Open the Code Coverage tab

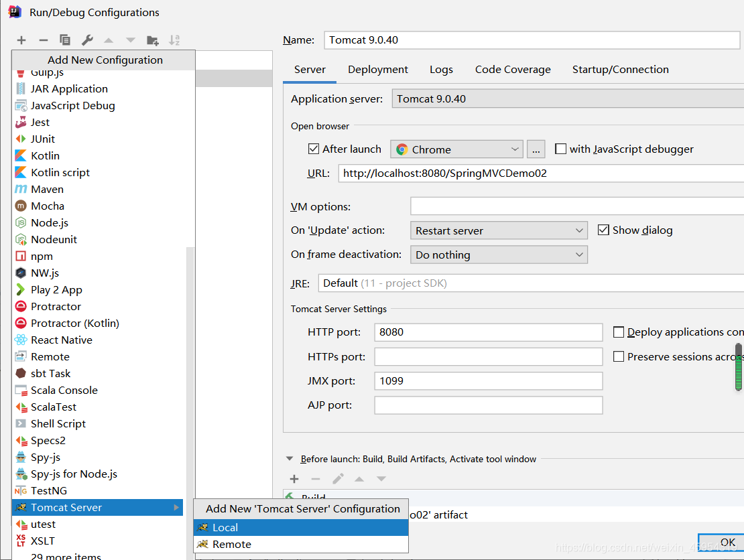pyautogui.click(x=513, y=70)
